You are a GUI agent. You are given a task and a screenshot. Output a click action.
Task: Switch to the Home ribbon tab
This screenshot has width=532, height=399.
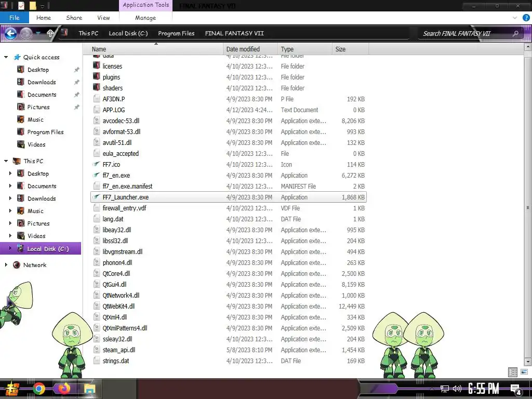44,18
